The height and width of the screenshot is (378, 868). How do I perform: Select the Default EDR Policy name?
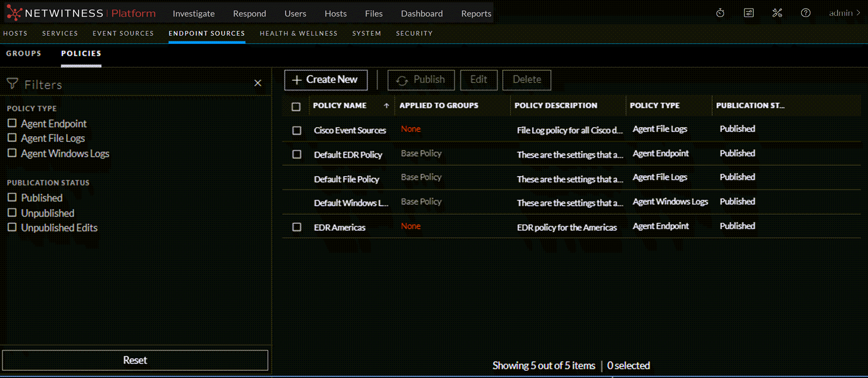coord(348,154)
